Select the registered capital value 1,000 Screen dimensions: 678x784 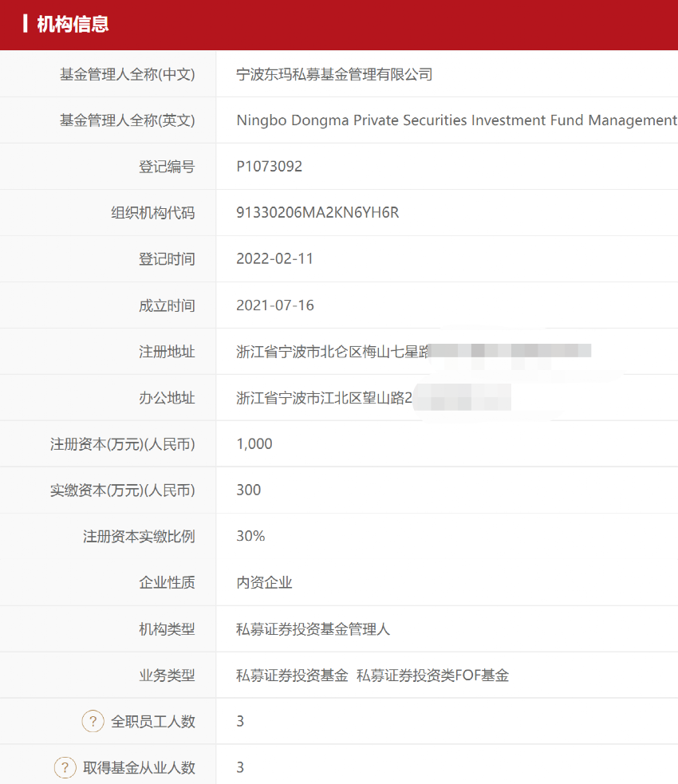coord(254,444)
